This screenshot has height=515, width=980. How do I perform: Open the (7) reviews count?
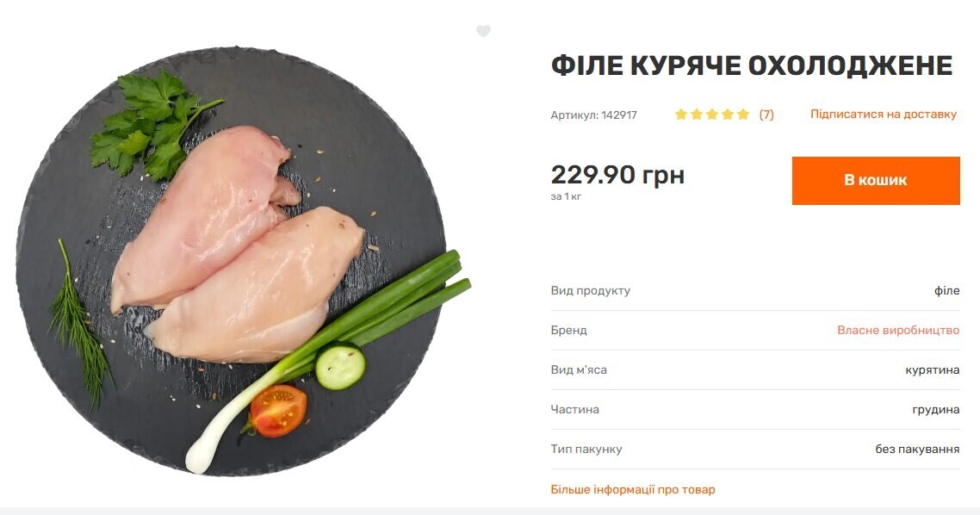tap(766, 115)
